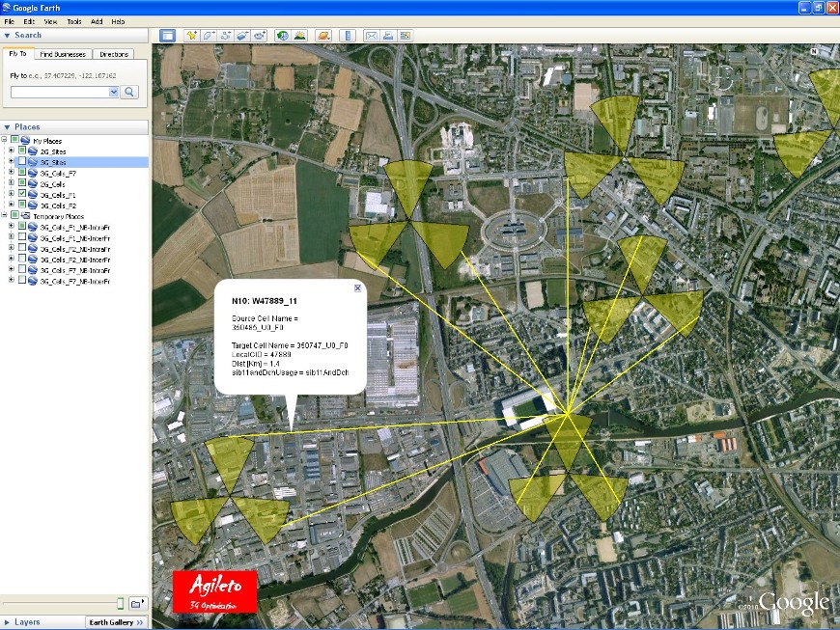Viewport: 840px width, 630px height.
Task: Collapse the Temporary Places folder
Action: click(5, 216)
